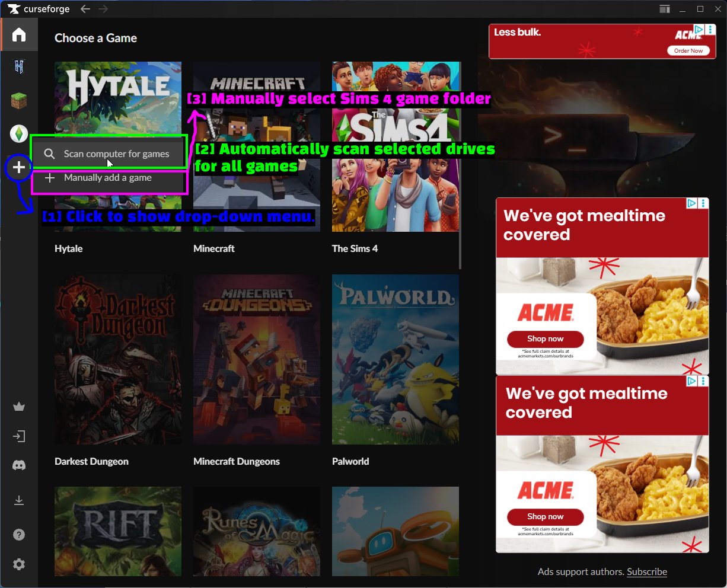
Task: Open the settings gear icon
Action: pos(19,564)
